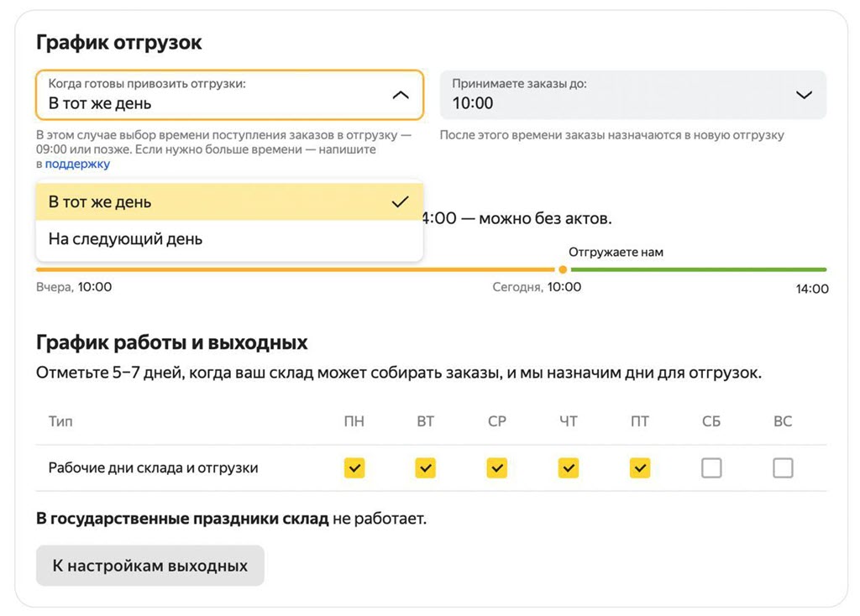The width and height of the screenshot is (860, 616).
Task: Enable СБ as a working day
Action: click(711, 467)
